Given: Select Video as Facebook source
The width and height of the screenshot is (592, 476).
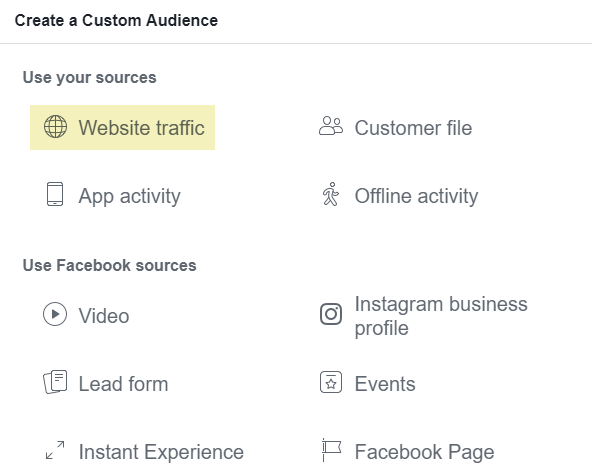Looking at the screenshot, I should [x=104, y=316].
